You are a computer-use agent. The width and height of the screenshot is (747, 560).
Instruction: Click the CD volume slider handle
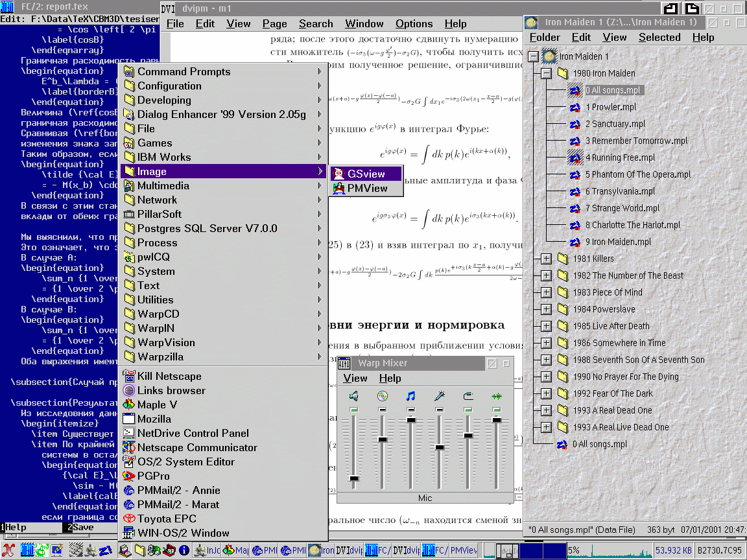pos(382,439)
